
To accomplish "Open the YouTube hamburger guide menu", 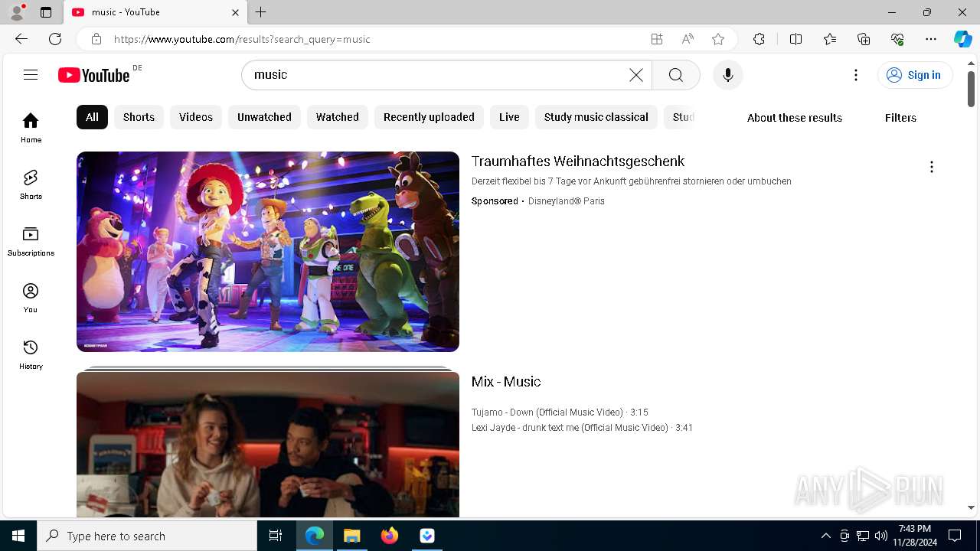I will click(31, 74).
